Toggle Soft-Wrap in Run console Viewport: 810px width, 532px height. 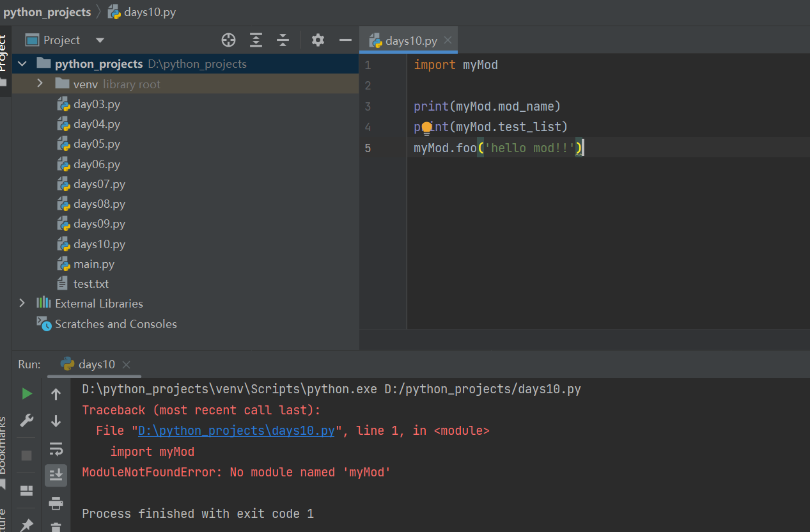click(56, 448)
